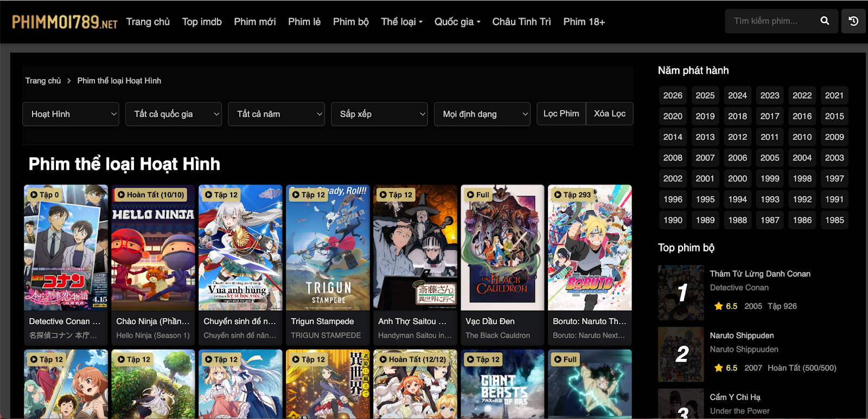
Task: Click the Tập 926 episode text
Action: pyautogui.click(x=782, y=306)
